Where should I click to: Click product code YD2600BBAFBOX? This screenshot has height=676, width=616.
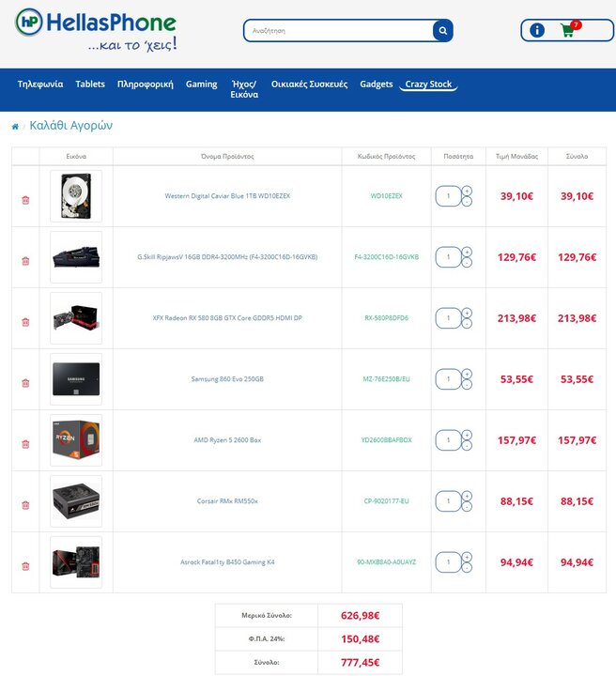(386, 439)
